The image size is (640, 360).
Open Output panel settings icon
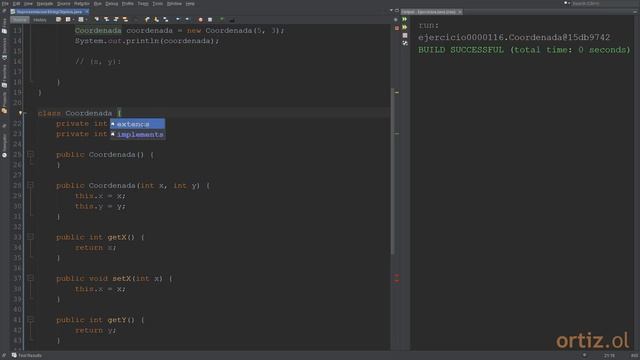pos(404,43)
